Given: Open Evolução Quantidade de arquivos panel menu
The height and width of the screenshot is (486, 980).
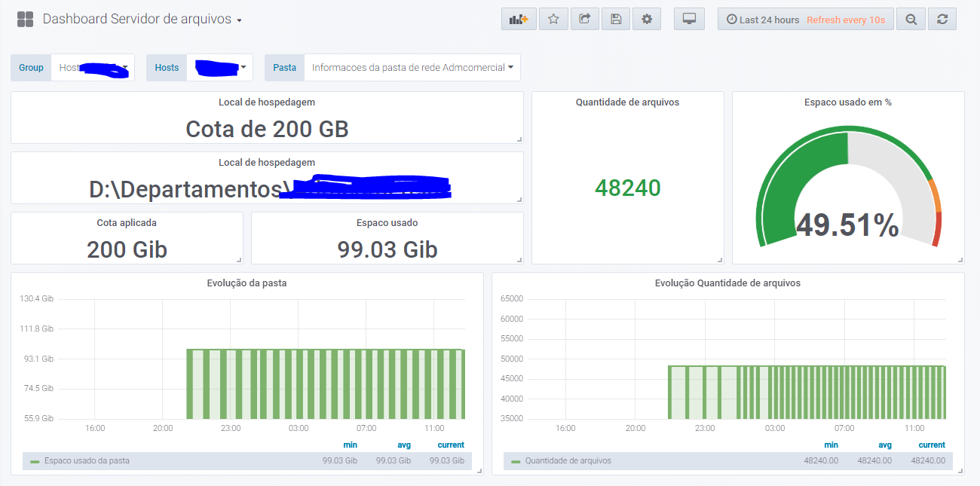Looking at the screenshot, I should (727, 283).
